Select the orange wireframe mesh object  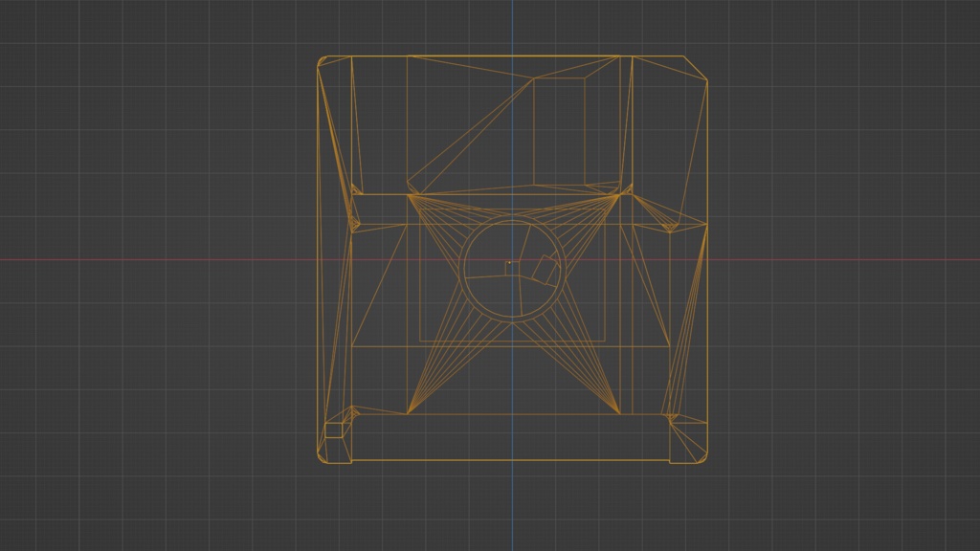pos(512,259)
